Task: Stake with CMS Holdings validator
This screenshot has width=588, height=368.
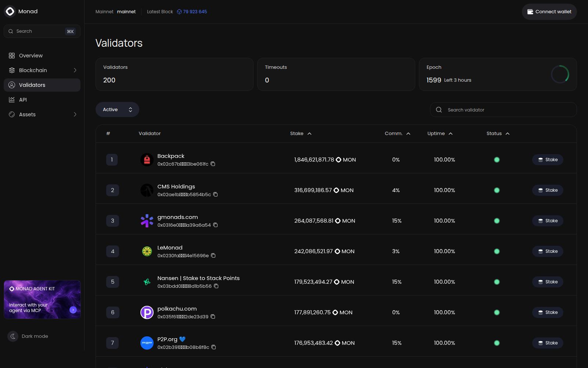Action: 548,190
